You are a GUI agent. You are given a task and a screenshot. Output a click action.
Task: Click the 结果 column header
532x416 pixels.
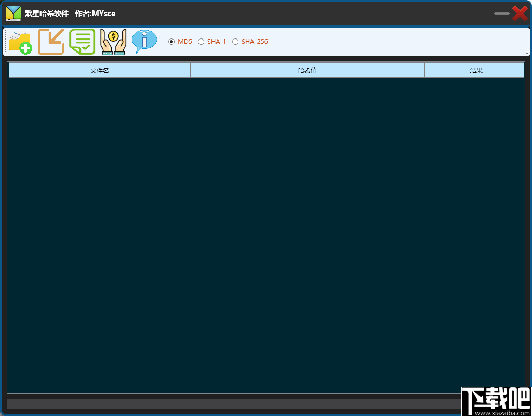pos(475,70)
